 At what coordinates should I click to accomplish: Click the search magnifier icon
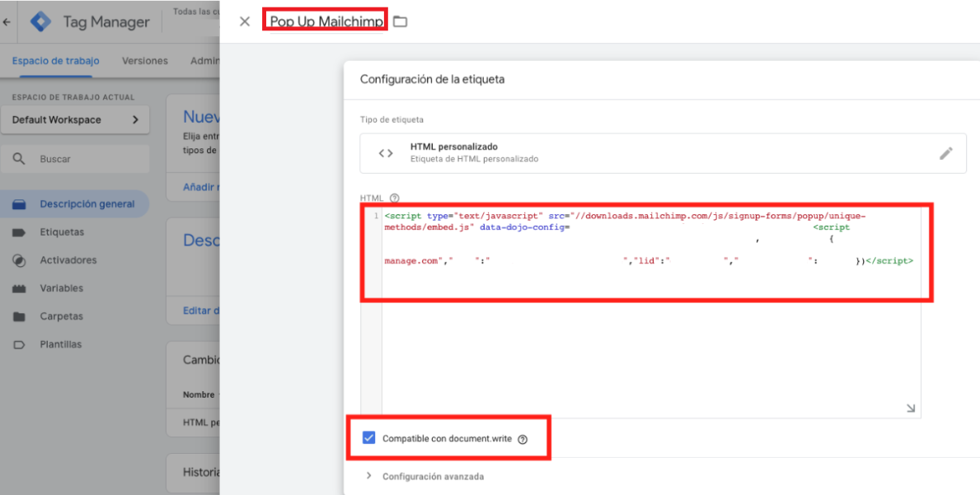20,159
